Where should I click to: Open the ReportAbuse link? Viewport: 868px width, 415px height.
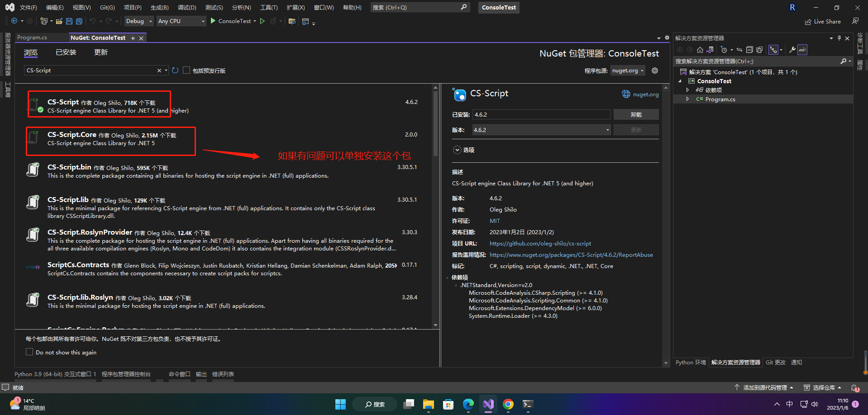tap(571, 255)
